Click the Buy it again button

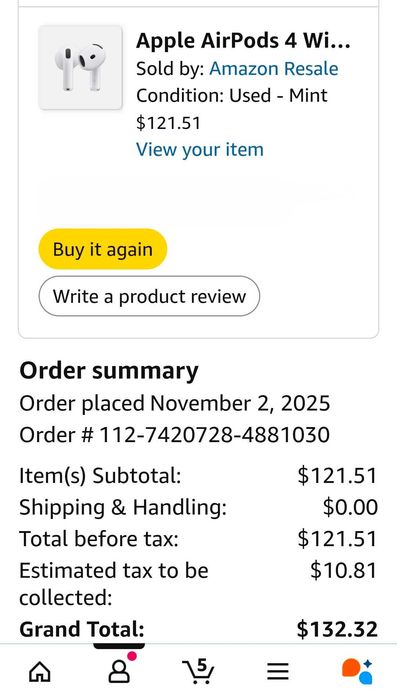click(103, 249)
